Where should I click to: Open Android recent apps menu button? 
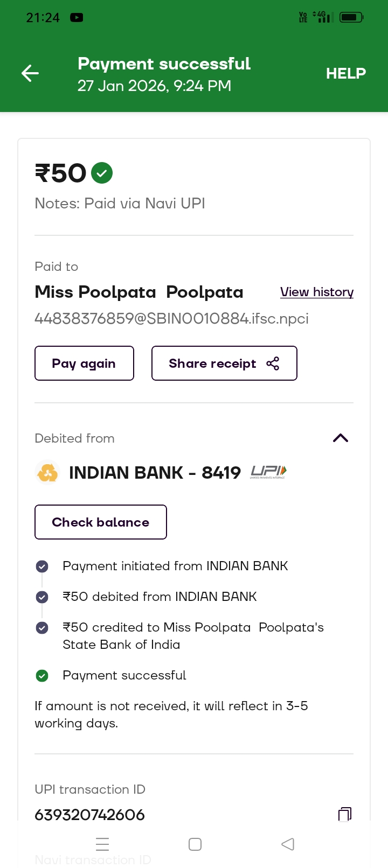(102, 844)
